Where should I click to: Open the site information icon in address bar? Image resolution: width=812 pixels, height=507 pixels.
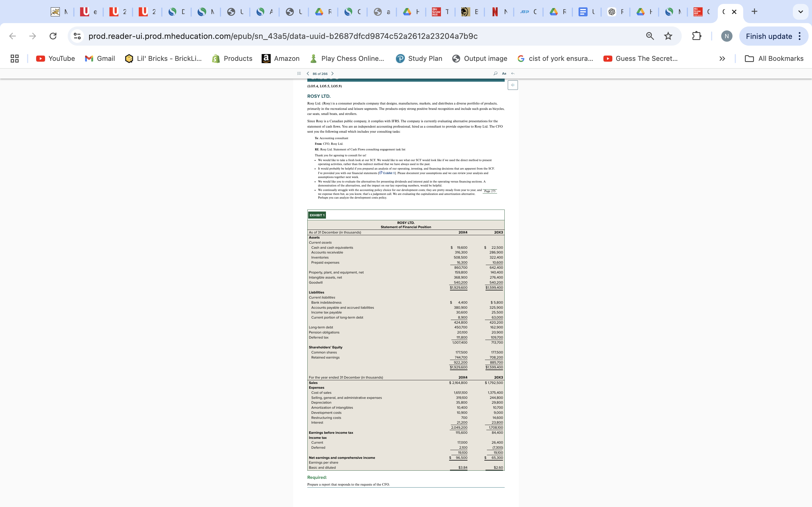pyautogui.click(x=78, y=36)
